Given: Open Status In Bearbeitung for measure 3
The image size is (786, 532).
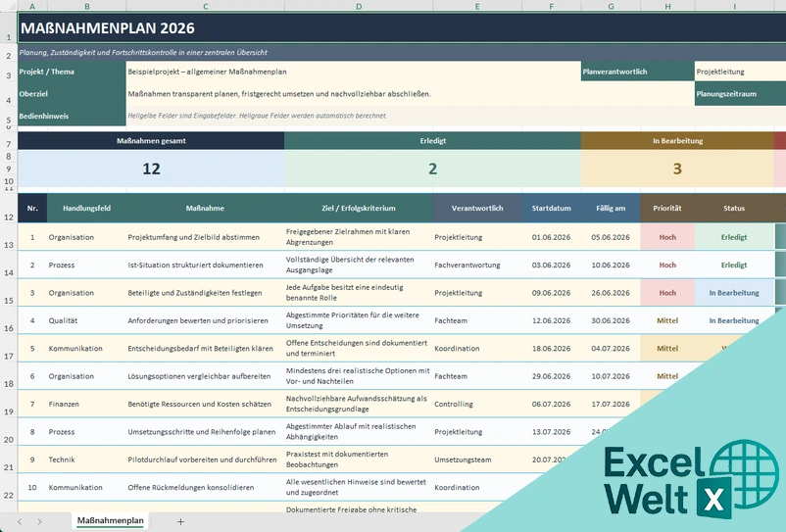Looking at the screenshot, I should pyautogui.click(x=734, y=293).
